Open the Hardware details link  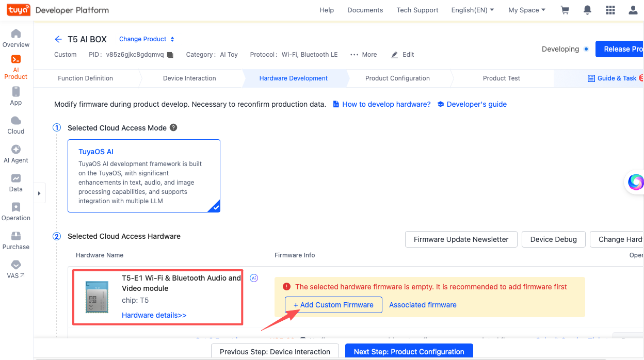pyautogui.click(x=154, y=315)
